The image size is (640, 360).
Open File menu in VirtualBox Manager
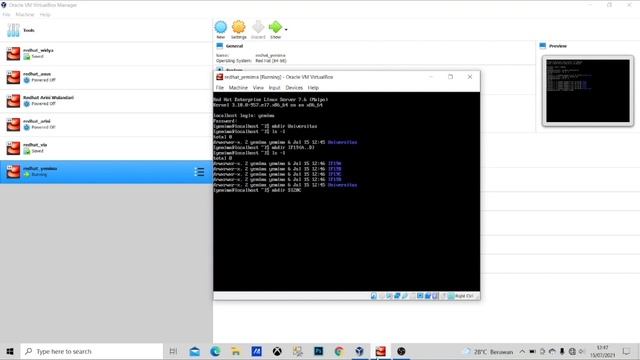[6, 15]
